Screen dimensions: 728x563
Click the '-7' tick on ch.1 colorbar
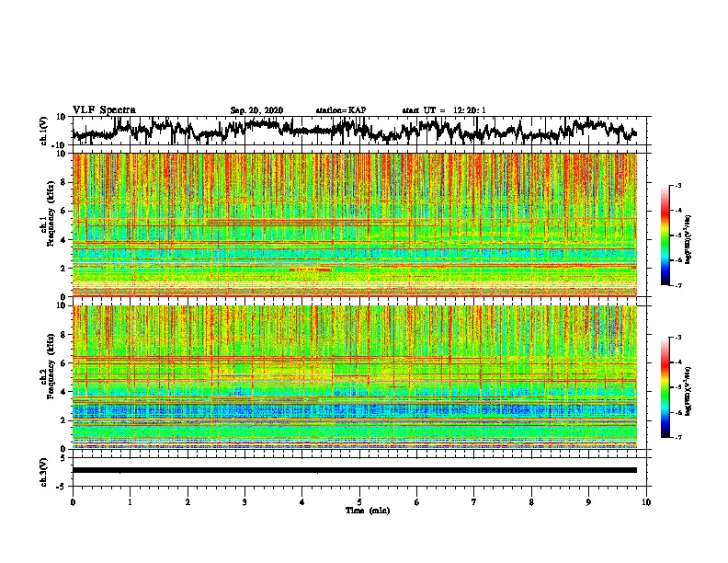point(678,285)
